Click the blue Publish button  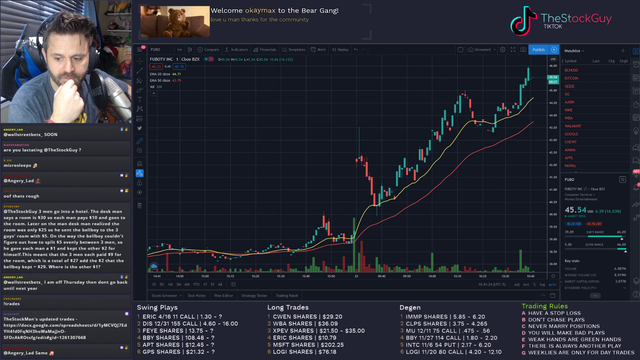click(539, 49)
